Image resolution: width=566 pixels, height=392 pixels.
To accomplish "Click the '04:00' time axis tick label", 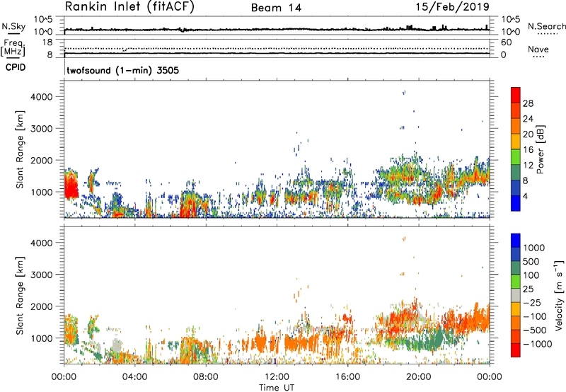I will pos(134,377).
